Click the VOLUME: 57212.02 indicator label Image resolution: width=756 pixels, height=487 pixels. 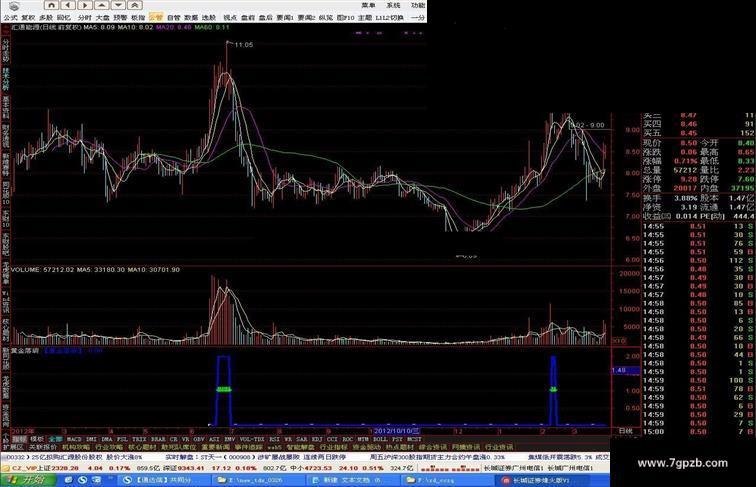[x=42, y=270]
